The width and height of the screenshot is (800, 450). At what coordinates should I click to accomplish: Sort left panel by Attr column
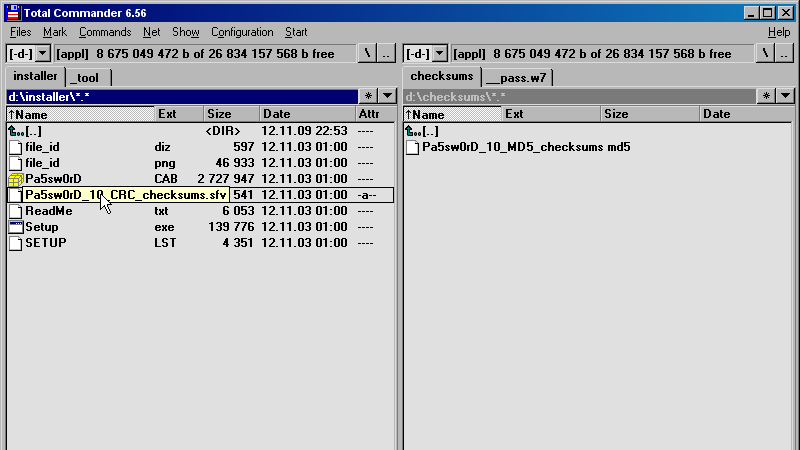(x=376, y=114)
